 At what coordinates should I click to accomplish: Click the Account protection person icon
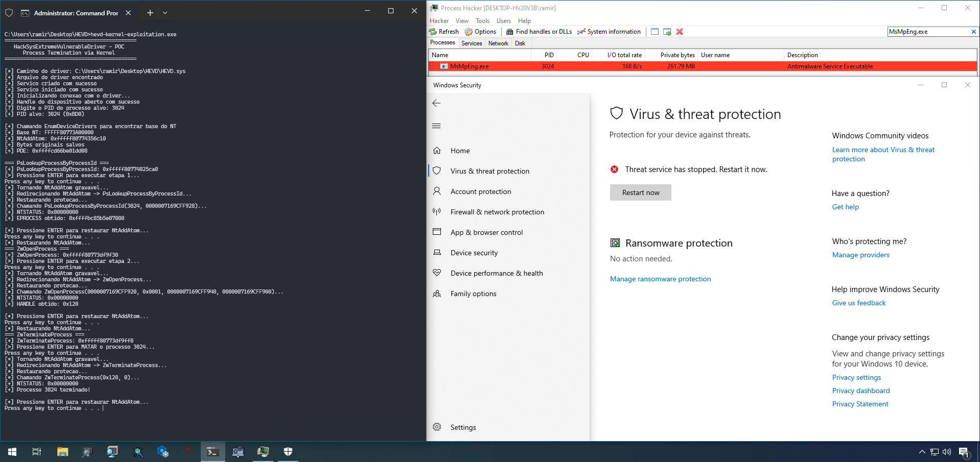[437, 191]
